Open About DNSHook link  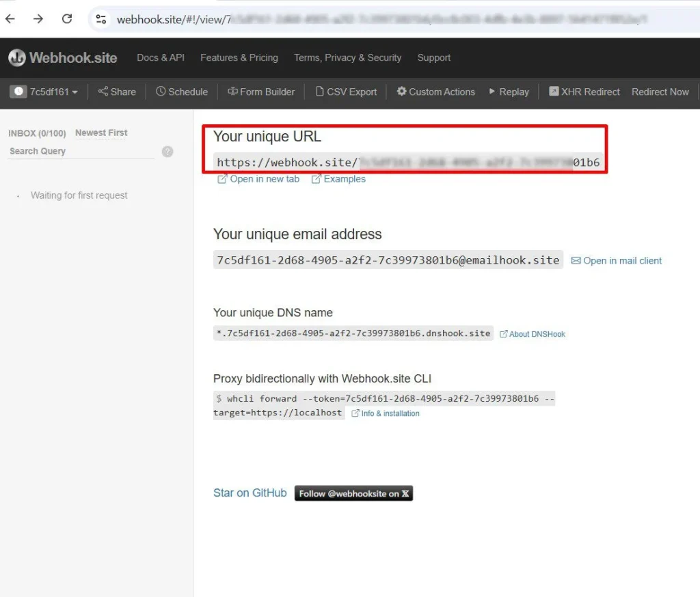(532, 334)
